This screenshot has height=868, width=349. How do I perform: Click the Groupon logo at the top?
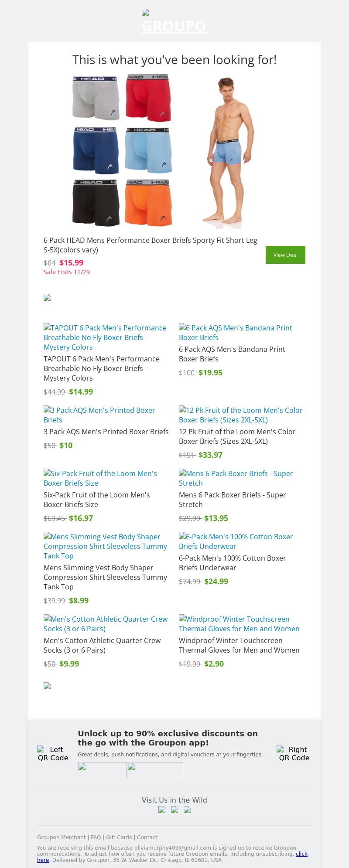pyautogui.click(x=174, y=22)
